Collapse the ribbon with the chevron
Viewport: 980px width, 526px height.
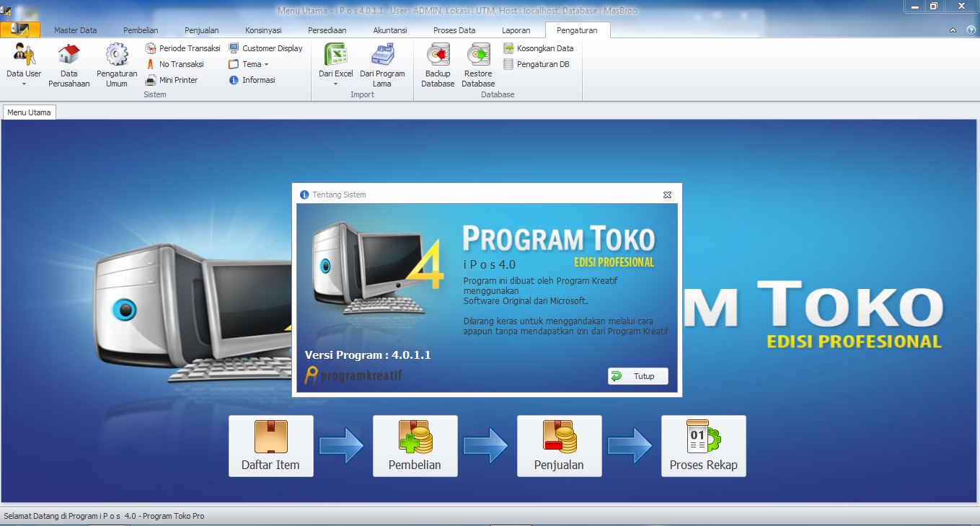[953, 30]
